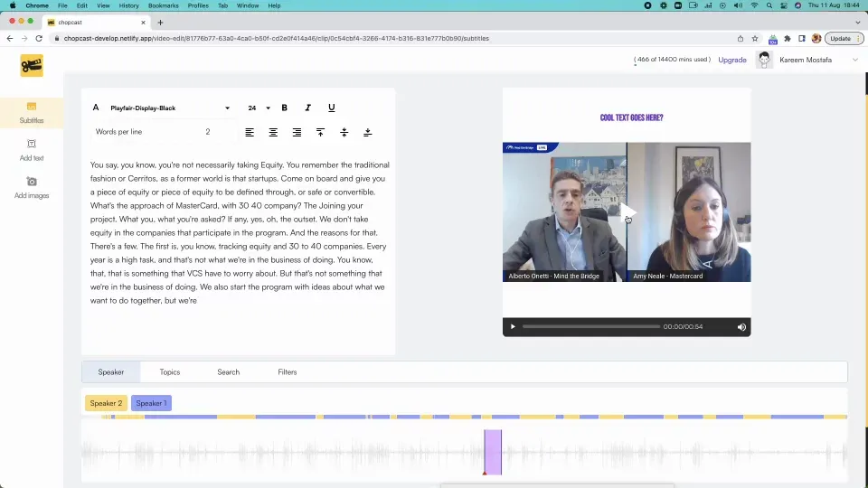Open the Chrome extensions puzzle menu
Image resolution: width=868 pixels, height=488 pixels.
point(788,39)
